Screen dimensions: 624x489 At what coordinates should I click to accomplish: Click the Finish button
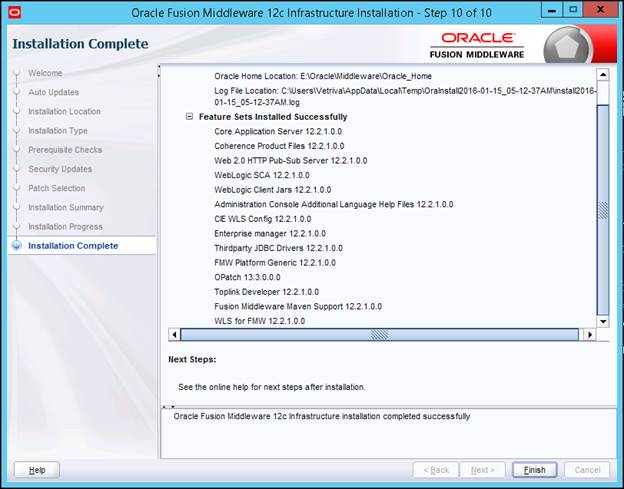tap(534, 470)
